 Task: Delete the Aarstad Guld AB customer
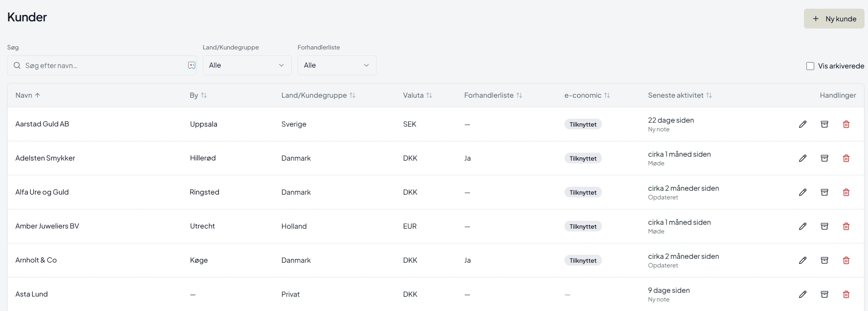[x=846, y=124]
